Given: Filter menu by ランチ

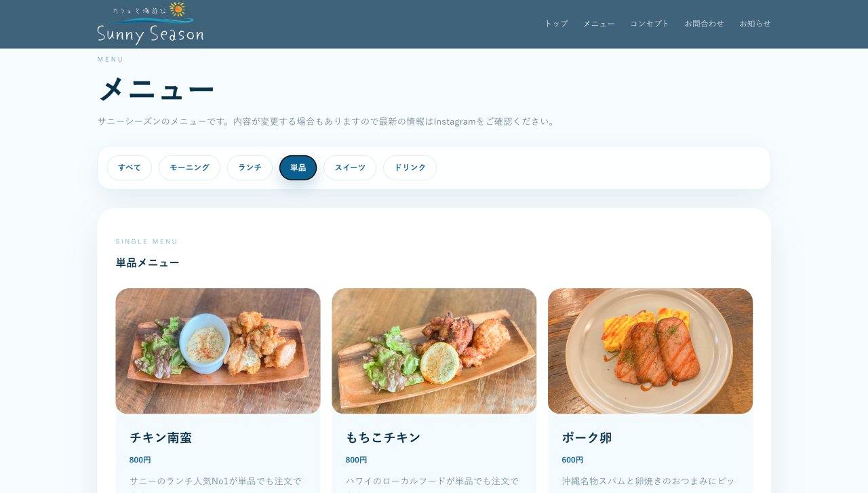Looking at the screenshot, I should (x=250, y=167).
